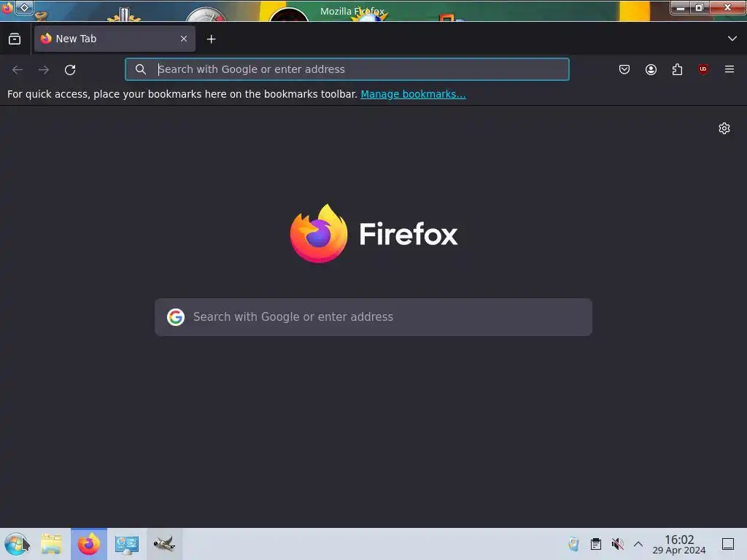The height and width of the screenshot is (560, 747).
Task: Toggle the muted volume tray icon
Action: click(x=617, y=544)
